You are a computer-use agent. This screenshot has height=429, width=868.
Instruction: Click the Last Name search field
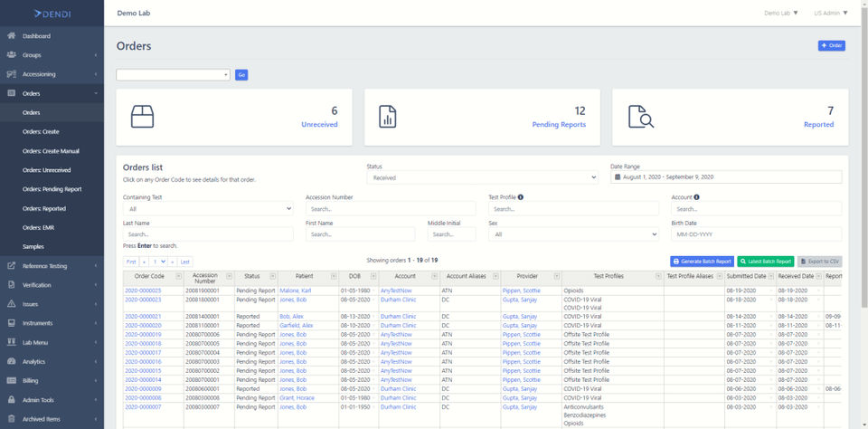tap(208, 234)
